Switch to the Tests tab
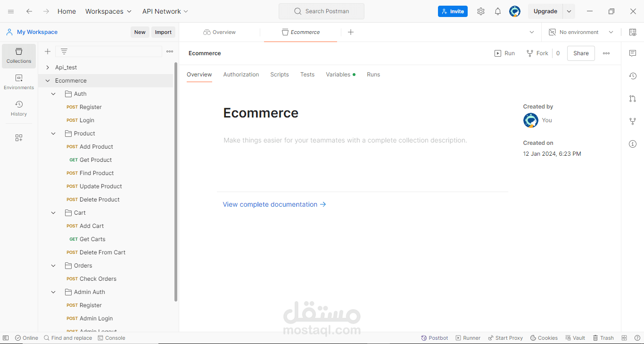This screenshot has width=644, height=344. tap(307, 75)
